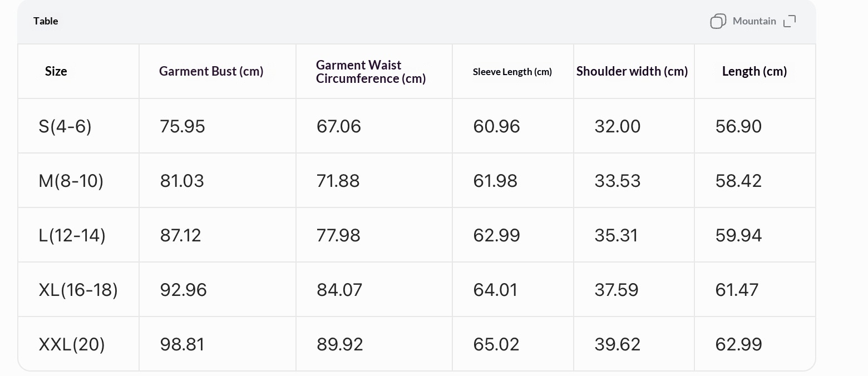
Task: Click the Mountain label
Action: coord(754,21)
